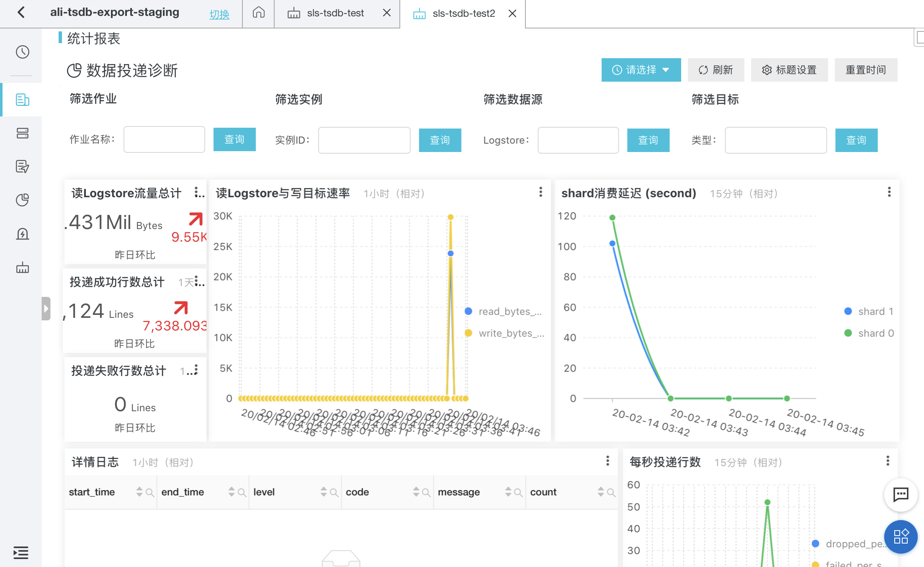Viewport: 924px width, 567px height.
Task: Toggle read_bytes legend series
Action: pyautogui.click(x=504, y=312)
